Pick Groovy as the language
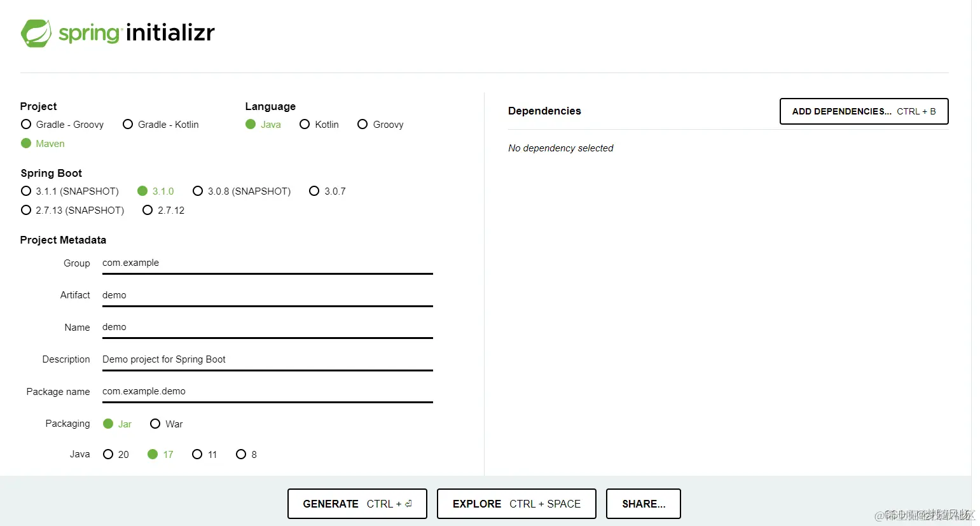This screenshot has width=980, height=526. click(x=380, y=125)
